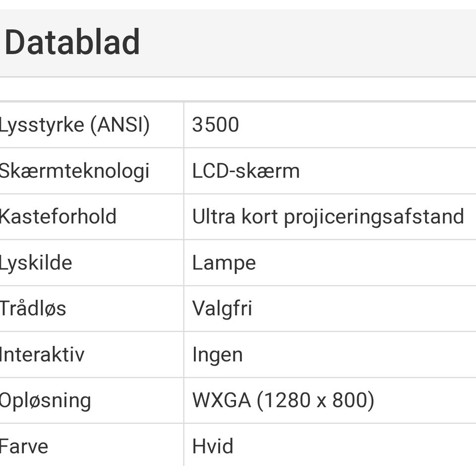Click the '(1280 x 800)' dimensions text
This screenshot has height=466, width=476.
pos(315,400)
